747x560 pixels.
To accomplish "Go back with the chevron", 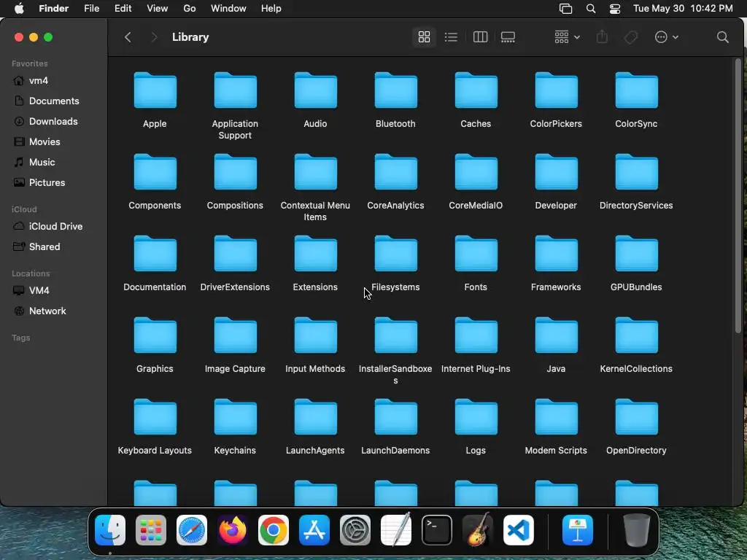I will click(128, 37).
